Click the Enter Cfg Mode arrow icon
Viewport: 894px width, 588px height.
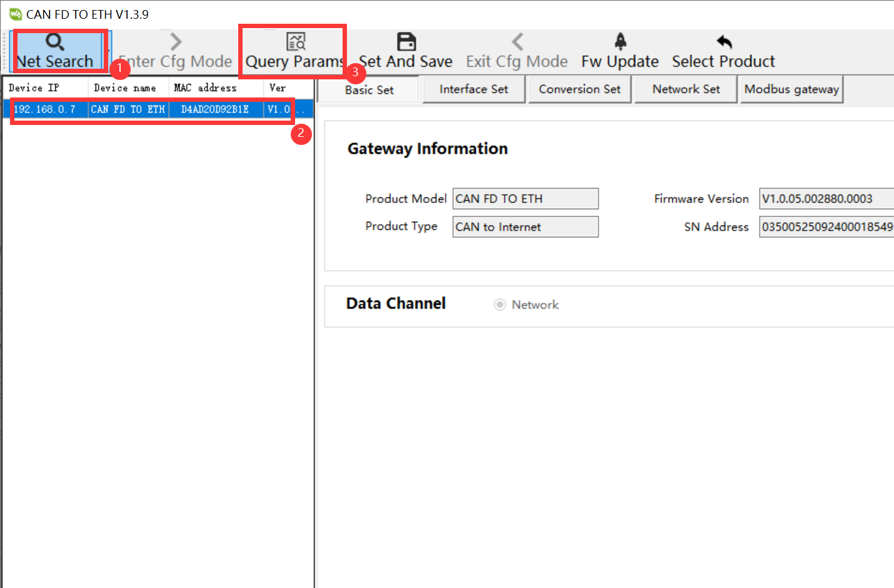click(x=176, y=42)
